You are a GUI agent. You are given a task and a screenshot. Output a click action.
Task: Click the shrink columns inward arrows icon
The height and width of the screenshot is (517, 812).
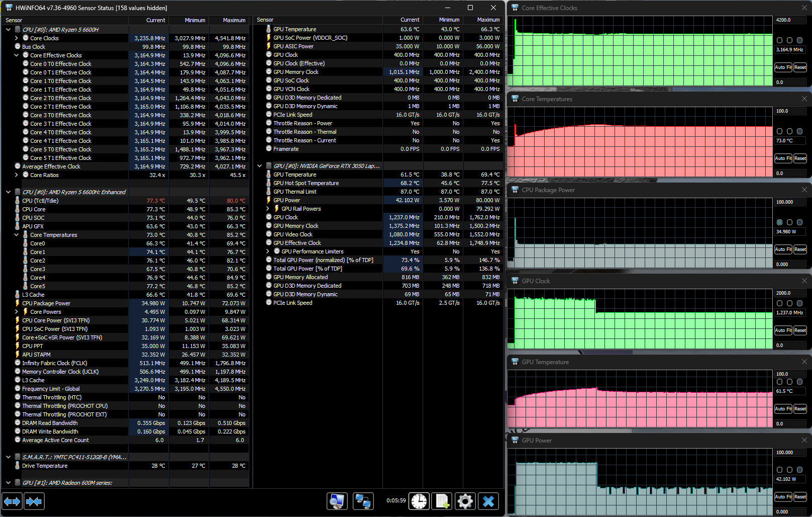[34, 501]
